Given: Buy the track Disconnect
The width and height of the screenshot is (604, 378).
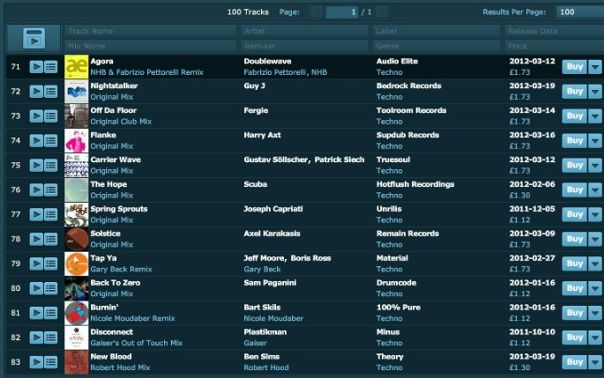Looking at the screenshot, I should 574,338.
